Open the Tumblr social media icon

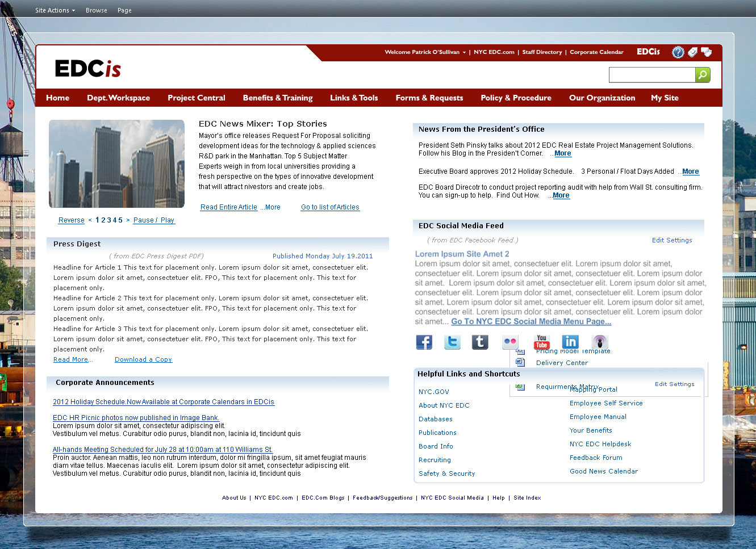pyautogui.click(x=480, y=342)
